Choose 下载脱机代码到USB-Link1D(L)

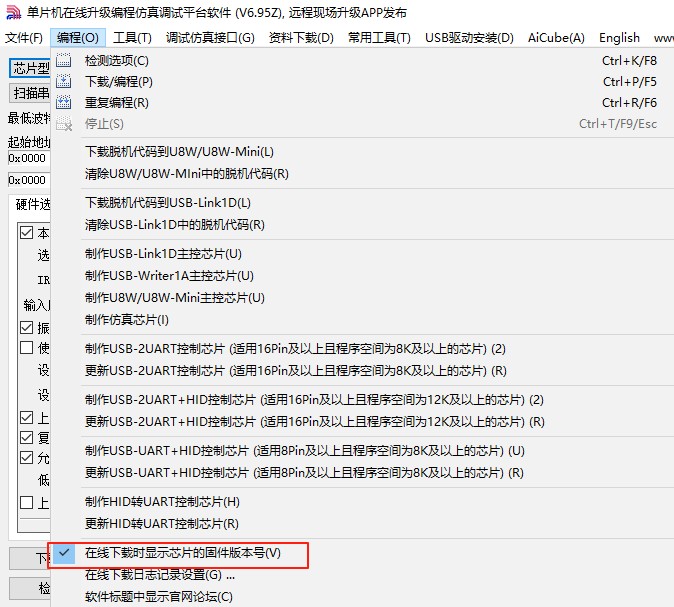[x=362, y=202]
